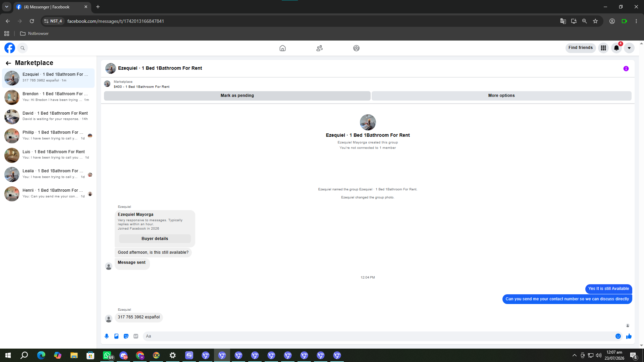This screenshot has width=644, height=362.
Task: Open the bookmarks bar apps grid icon
Action: click(x=7, y=34)
